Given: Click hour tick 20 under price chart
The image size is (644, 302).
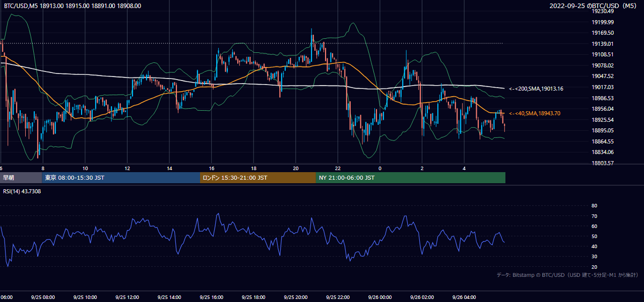Looking at the screenshot, I should (x=296, y=168).
